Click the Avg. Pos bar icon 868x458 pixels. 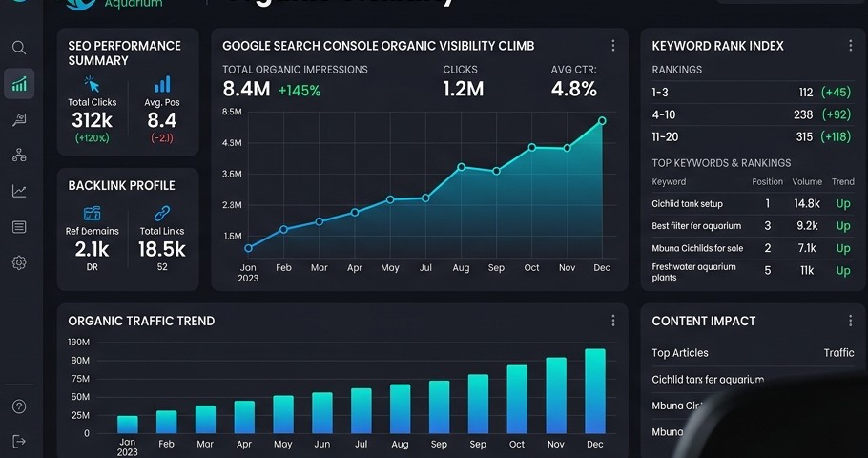[x=162, y=84]
